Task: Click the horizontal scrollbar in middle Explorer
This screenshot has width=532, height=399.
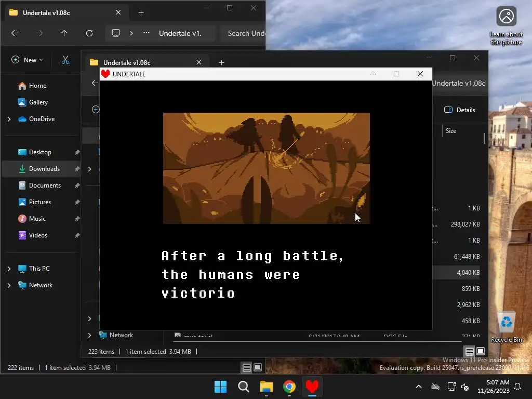Action: point(317,341)
